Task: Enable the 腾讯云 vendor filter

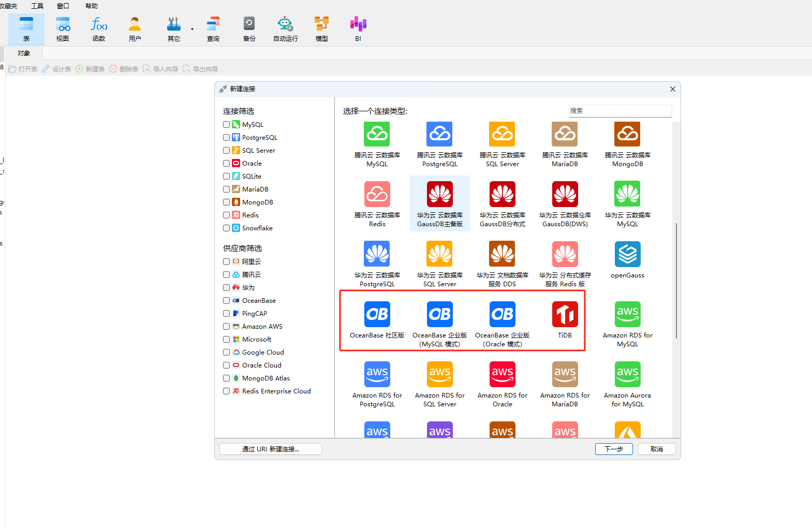Action: point(226,274)
